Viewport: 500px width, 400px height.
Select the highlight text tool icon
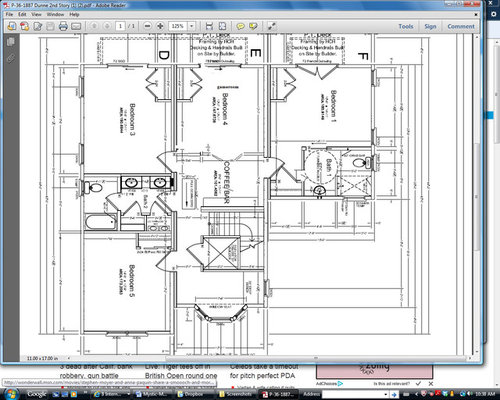coord(253,26)
